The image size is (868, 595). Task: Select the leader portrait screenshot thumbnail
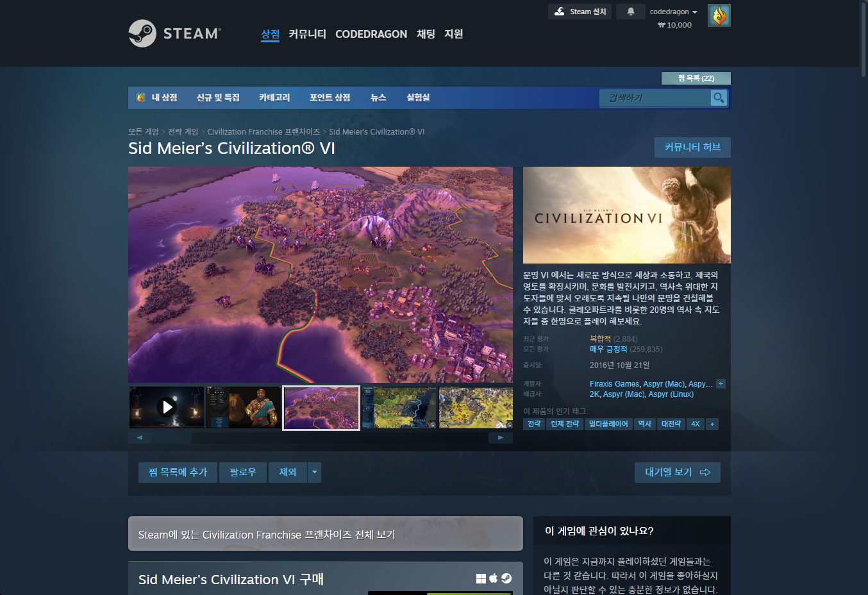point(244,407)
